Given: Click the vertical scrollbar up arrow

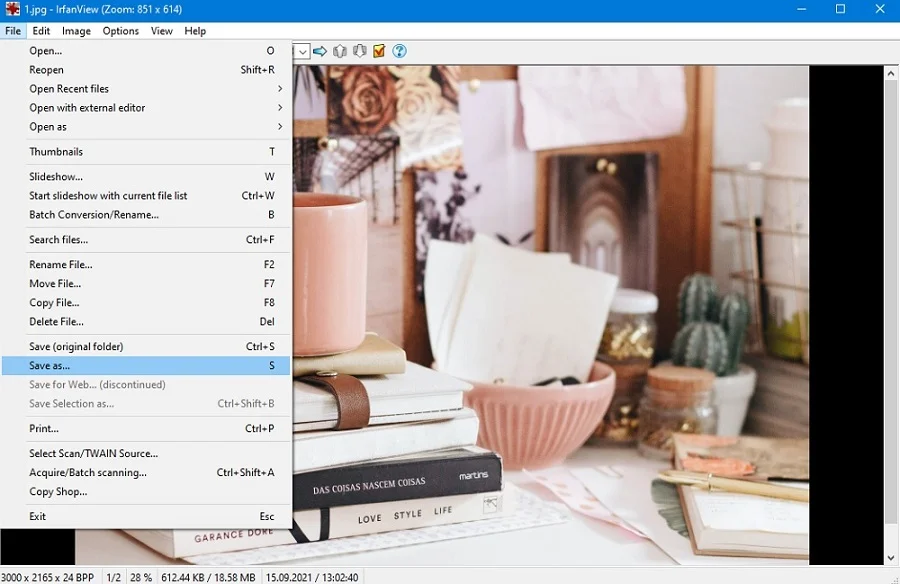Looking at the screenshot, I should pyautogui.click(x=891, y=74).
